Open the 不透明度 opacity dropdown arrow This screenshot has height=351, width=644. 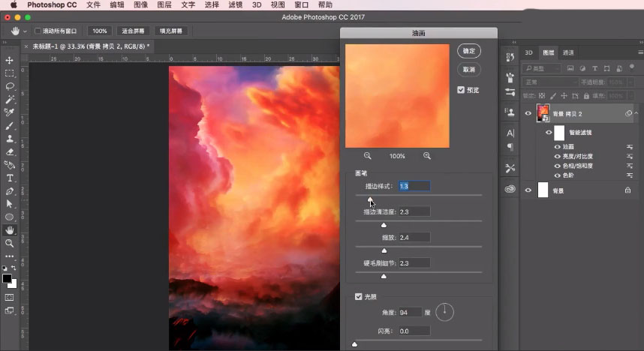click(630, 82)
